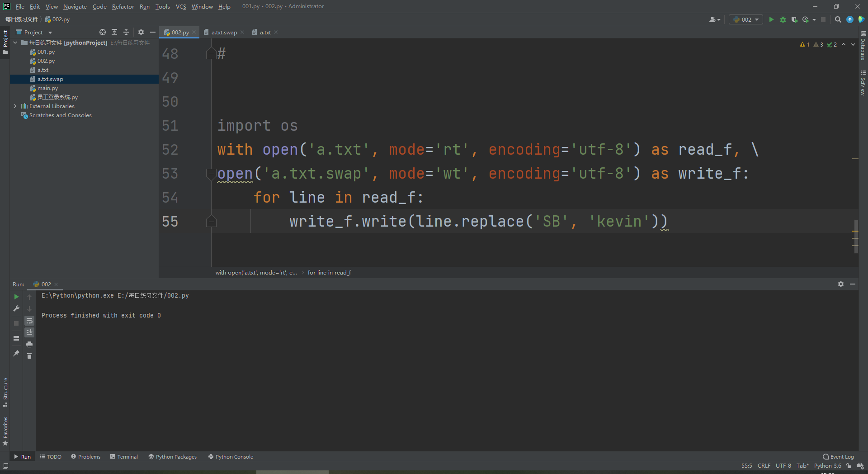Go to previous highlighted error arrow
The image size is (868, 474).
[844, 44]
